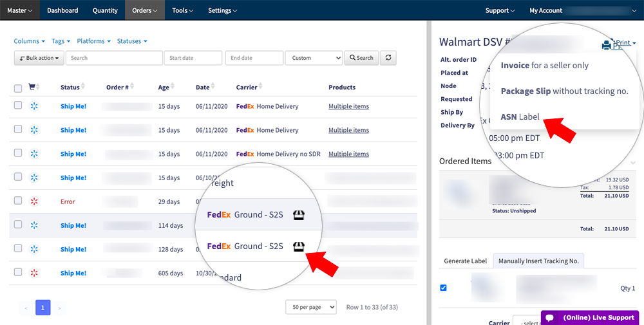The width and height of the screenshot is (644, 325).
Task: Open the Master menu
Action: [20, 10]
